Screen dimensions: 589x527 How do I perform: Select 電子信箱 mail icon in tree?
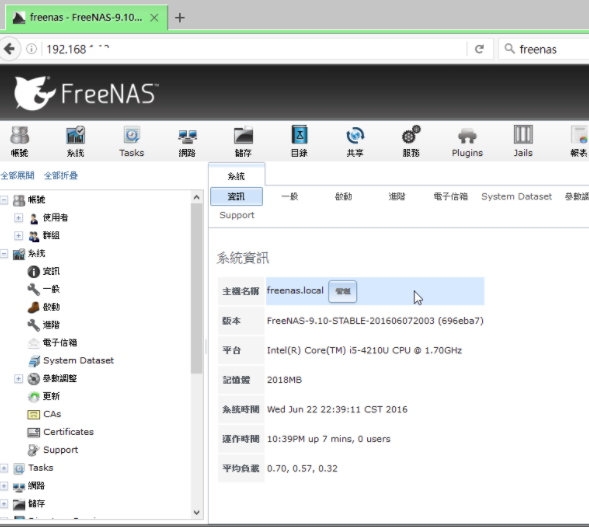[x=33, y=343]
